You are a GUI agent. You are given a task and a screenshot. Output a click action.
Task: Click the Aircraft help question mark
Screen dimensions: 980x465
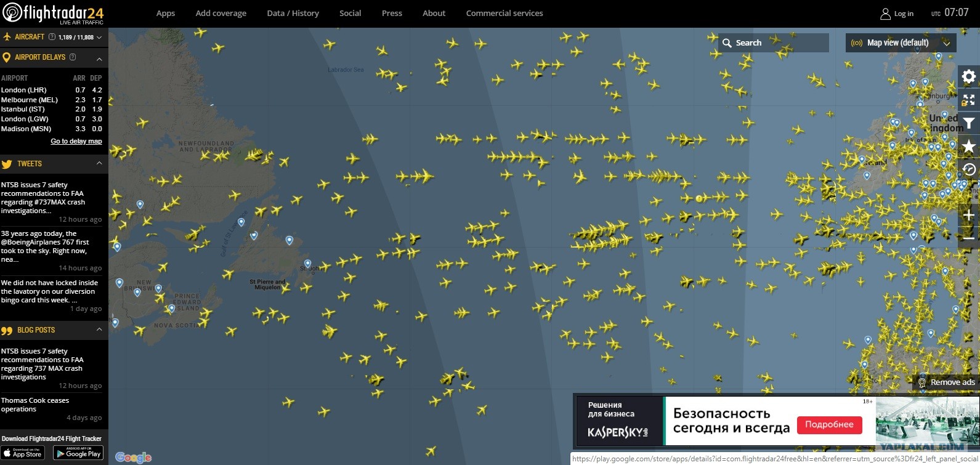[52, 37]
